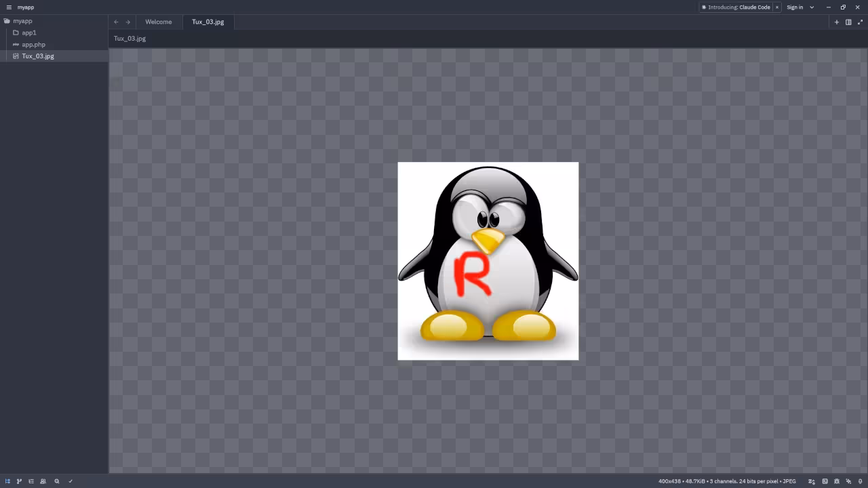Screen dimensions: 868x488
Task: Click the Sign in button
Action: click(795, 7)
